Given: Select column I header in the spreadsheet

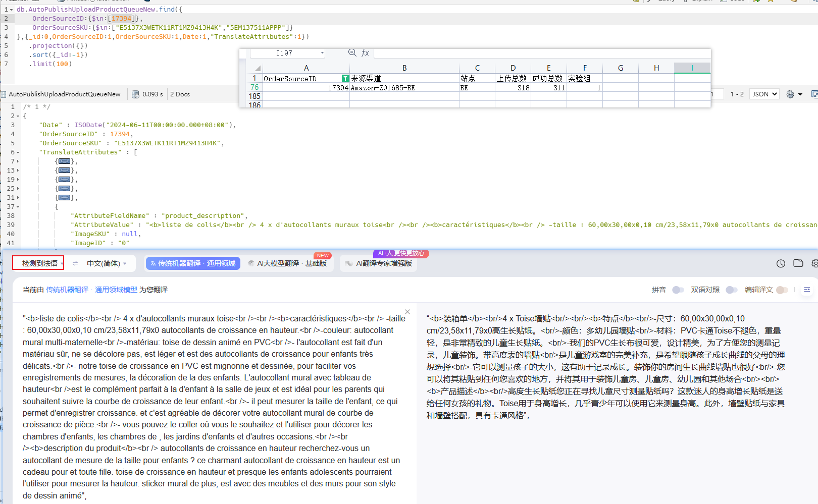Looking at the screenshot, I should tap(692, 68).
